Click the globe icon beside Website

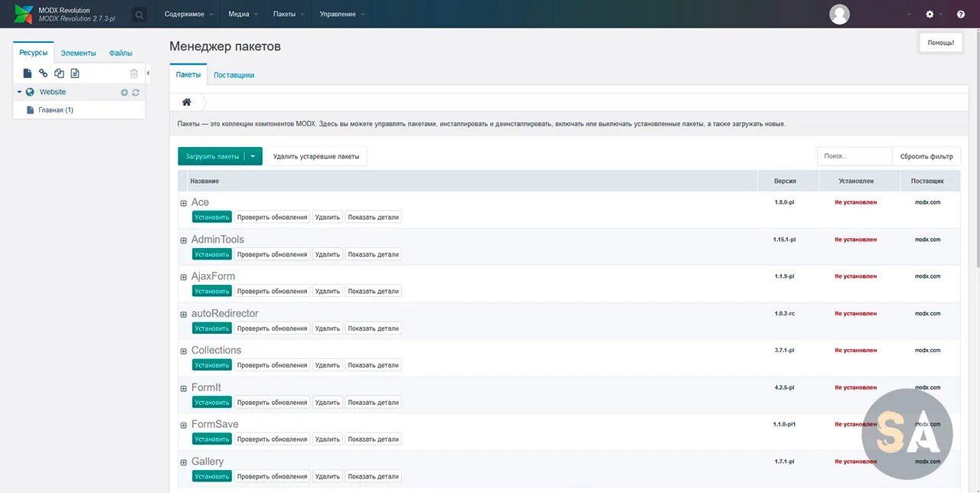point(30,92)
